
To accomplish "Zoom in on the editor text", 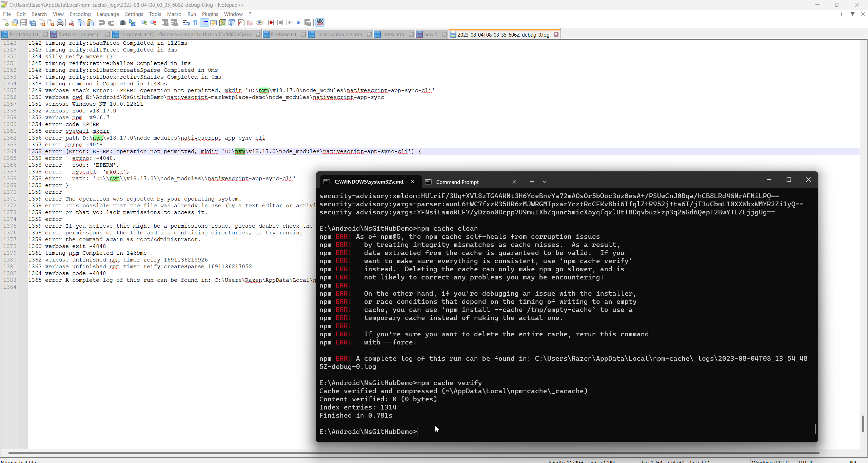I will tap(144, 23).
